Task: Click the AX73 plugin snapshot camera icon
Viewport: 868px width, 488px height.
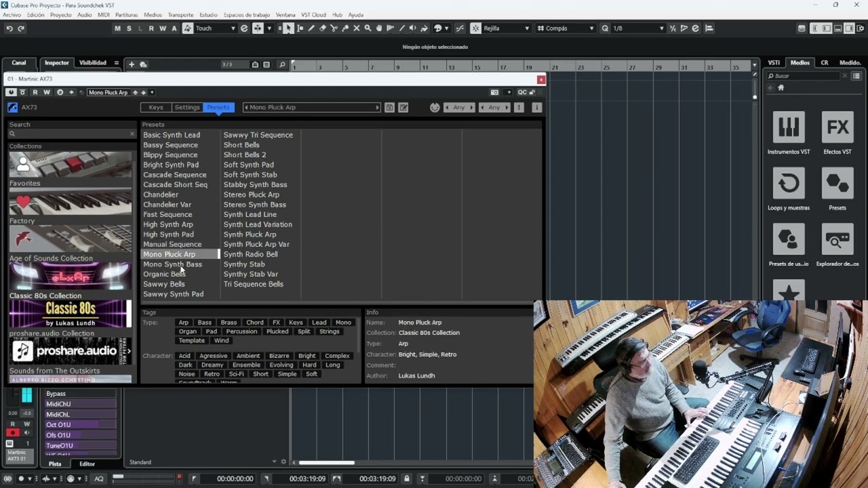Action: point(494,92)
